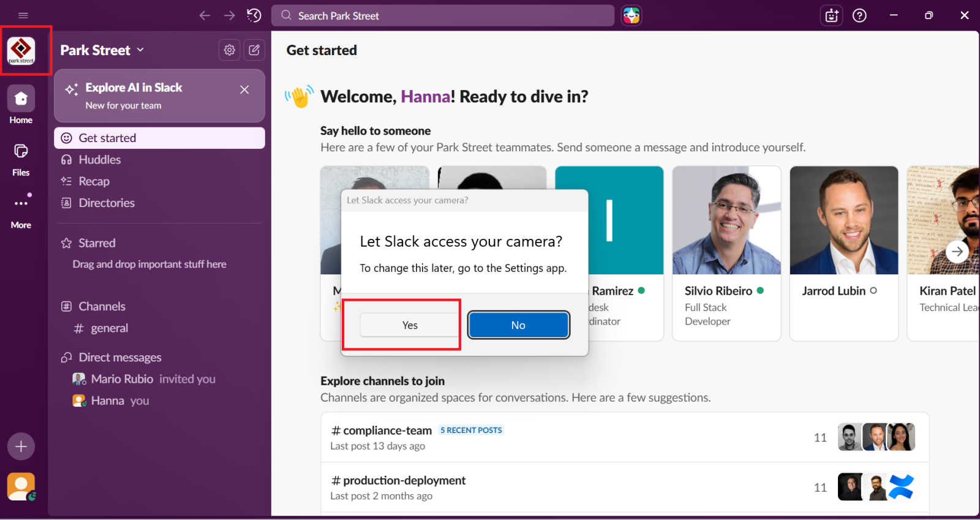Dismiss the Explore AI in Slack banner
This screenshot has width=980, height=520.
tap(244, 89)
